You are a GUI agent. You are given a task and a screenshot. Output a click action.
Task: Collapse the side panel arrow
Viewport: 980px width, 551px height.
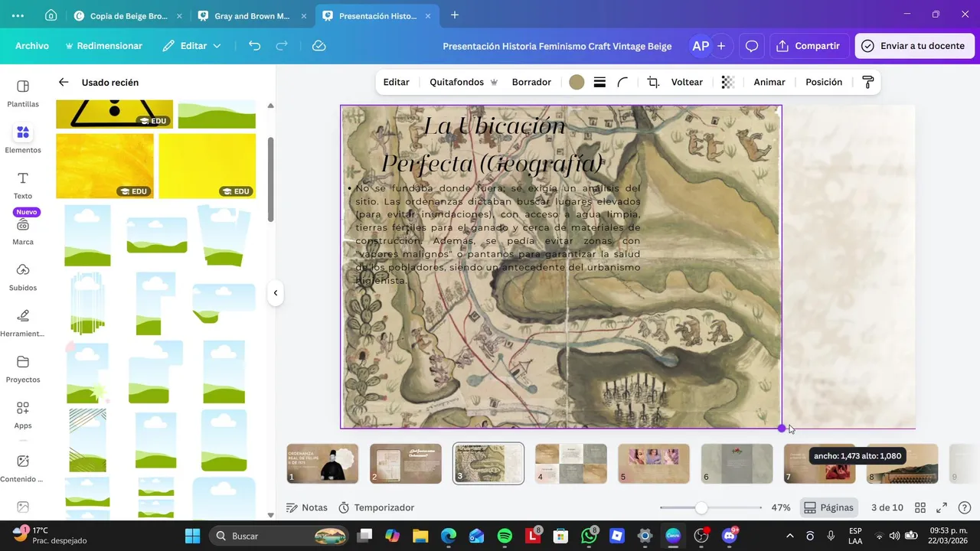pos(275,292)
